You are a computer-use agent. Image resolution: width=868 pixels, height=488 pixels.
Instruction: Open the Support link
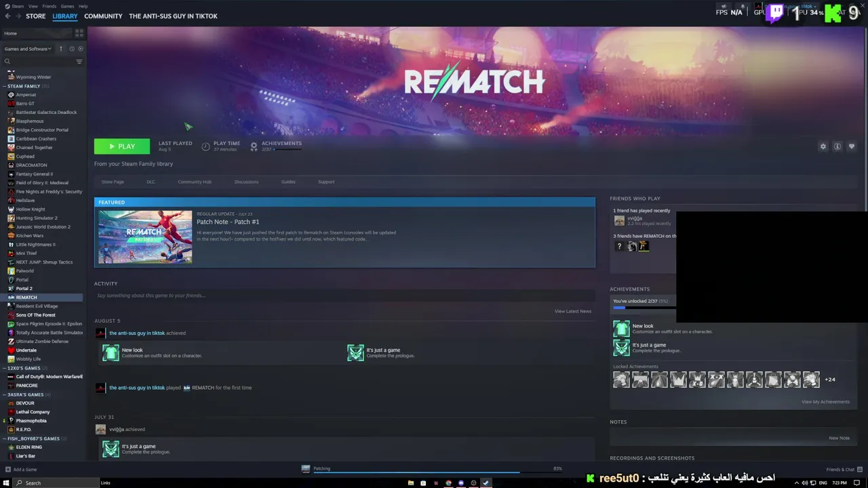click(x=326, y=182)
